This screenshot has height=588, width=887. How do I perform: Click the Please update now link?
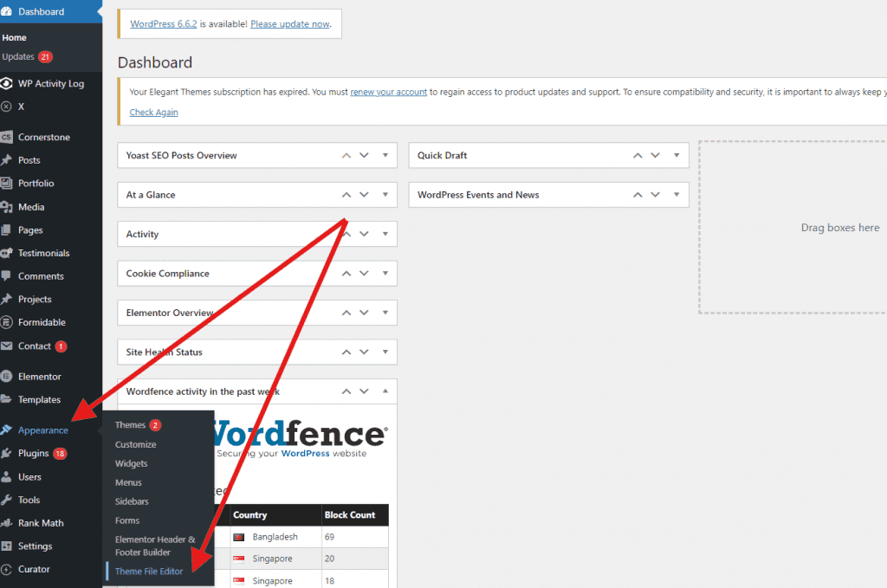[291, 23]
